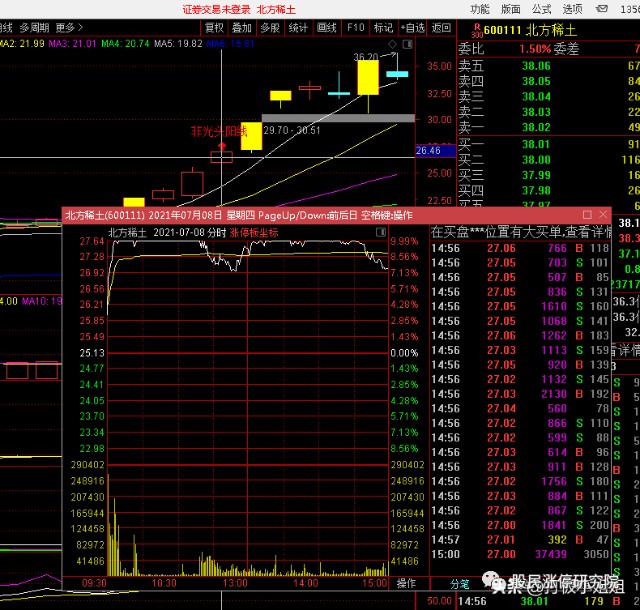Screen dimensions: 640x610
Task: Click the 复权 toolbar button
Action: click(x=214, y=28)
